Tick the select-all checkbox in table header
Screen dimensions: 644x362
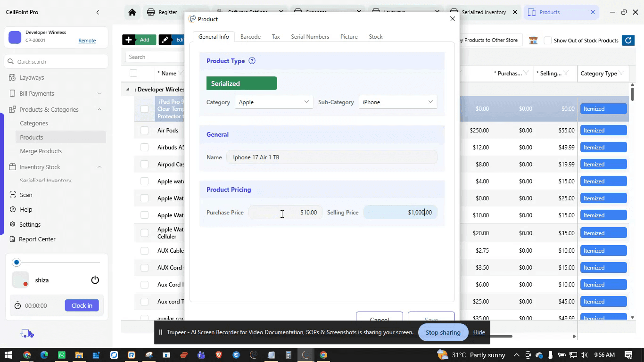pos(133,73)
